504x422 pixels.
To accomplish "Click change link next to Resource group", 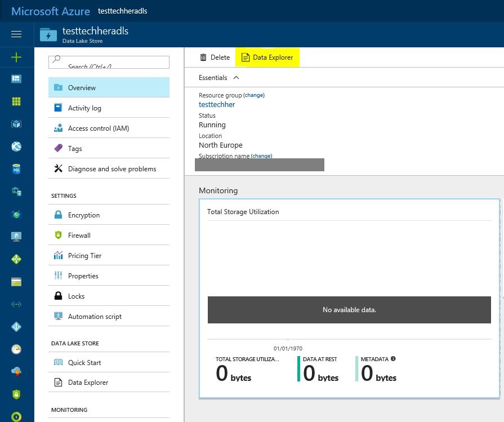I will point(254,95).
